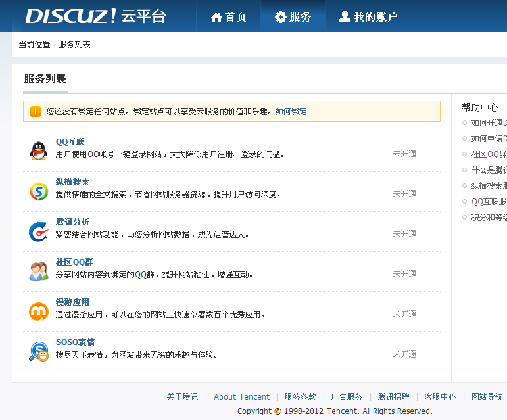The width and height of the screenshot is (507, 420).
Task: Open the 漫游应用 service link
Action: pos(72,302)
